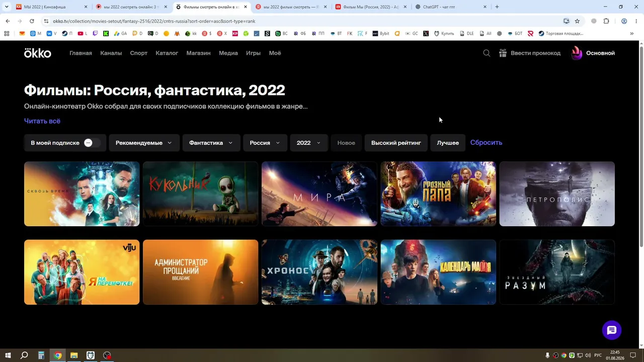
Task: Switch to the ChatGPT browser tab
Action: pos(450,7)
